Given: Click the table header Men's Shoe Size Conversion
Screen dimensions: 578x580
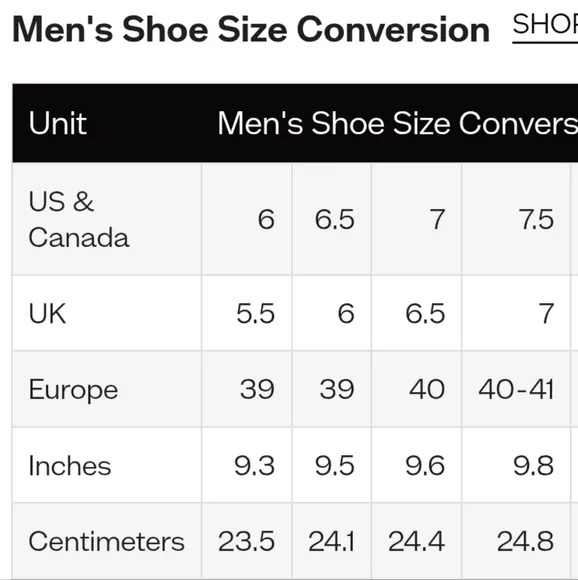Looking at the screenshot, I should tap(398, 123).
